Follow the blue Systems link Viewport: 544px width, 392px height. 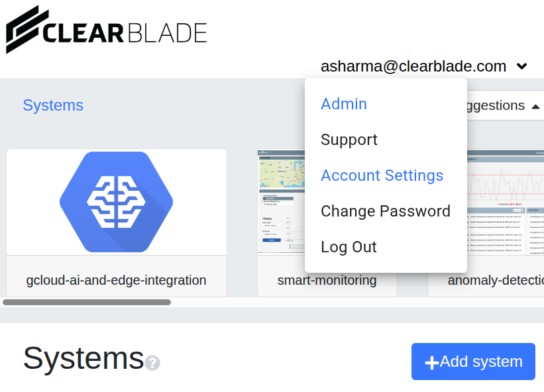53,105
